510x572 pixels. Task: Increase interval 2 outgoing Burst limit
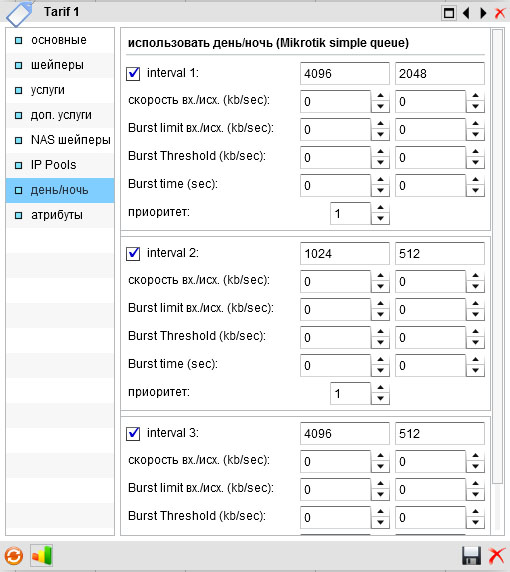(x=475, y=304)
